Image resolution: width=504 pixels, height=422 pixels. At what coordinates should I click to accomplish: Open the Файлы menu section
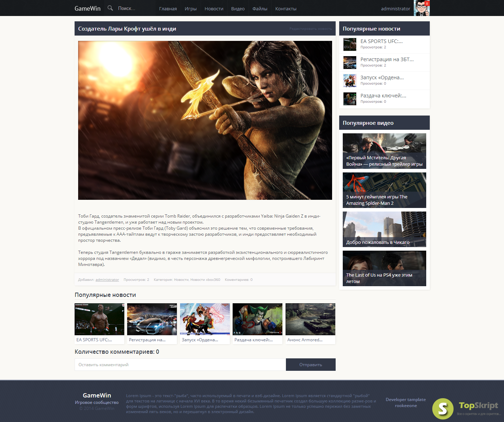pyautogui.click(x=260, y=9)
